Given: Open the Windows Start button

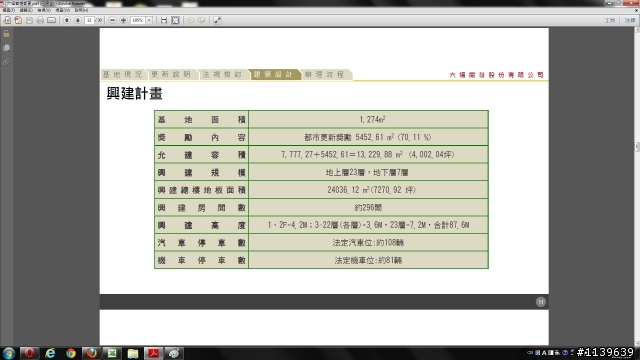Looking at the screenshot, I should point(9,353).
